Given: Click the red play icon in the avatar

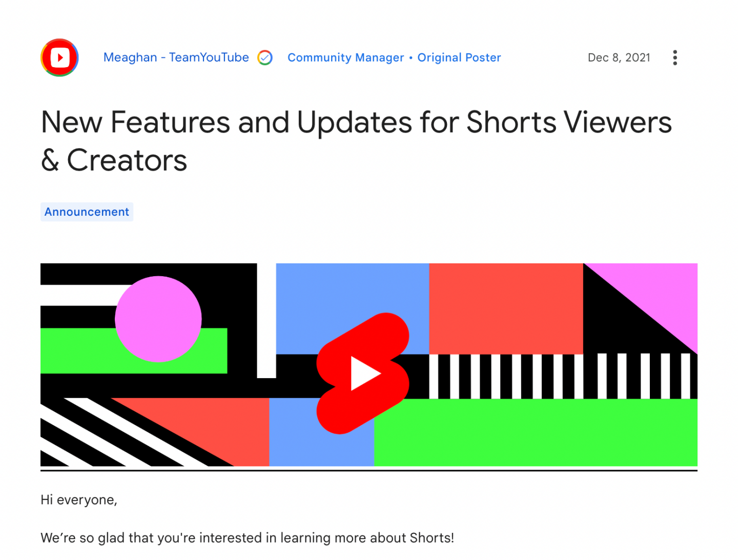Looking at the screenshot, I should tap(60, 57).
